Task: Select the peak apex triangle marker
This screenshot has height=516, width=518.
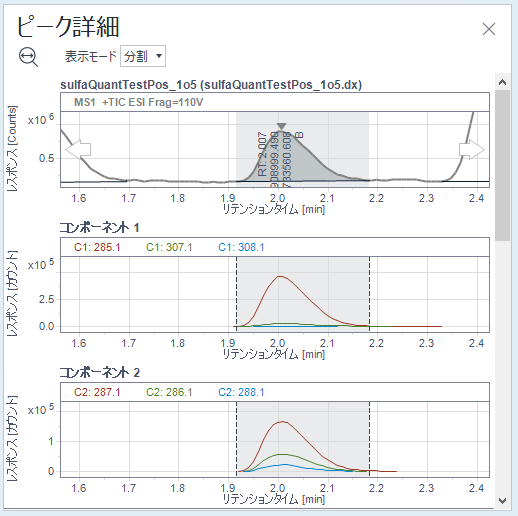Action: coord(282,126)
